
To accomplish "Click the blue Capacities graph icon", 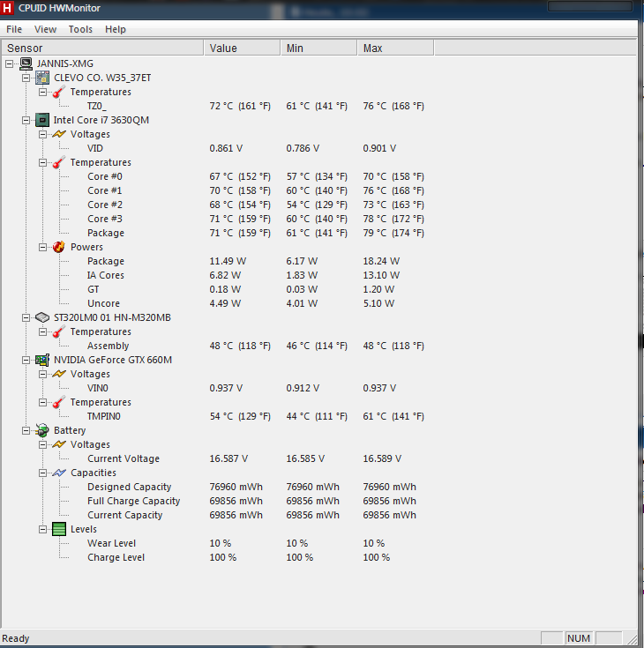I will pyautogui.click(x=59, y=473).
